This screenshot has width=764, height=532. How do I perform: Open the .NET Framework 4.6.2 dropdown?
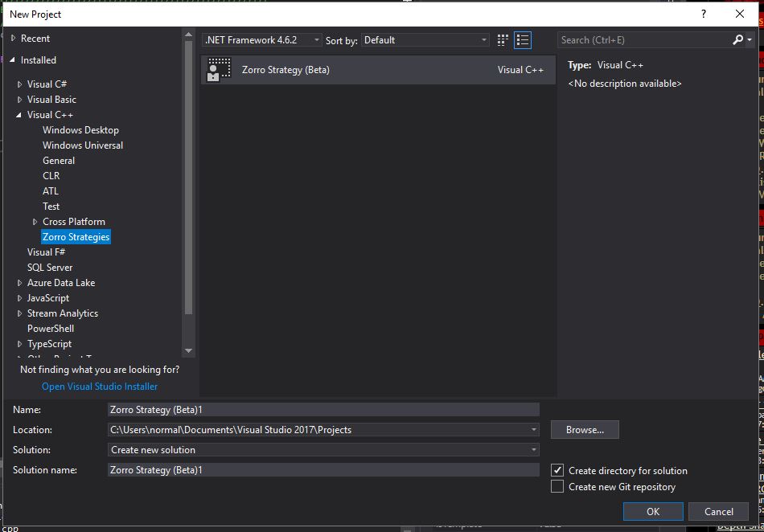pyautogui.click(x=262, y=40)
